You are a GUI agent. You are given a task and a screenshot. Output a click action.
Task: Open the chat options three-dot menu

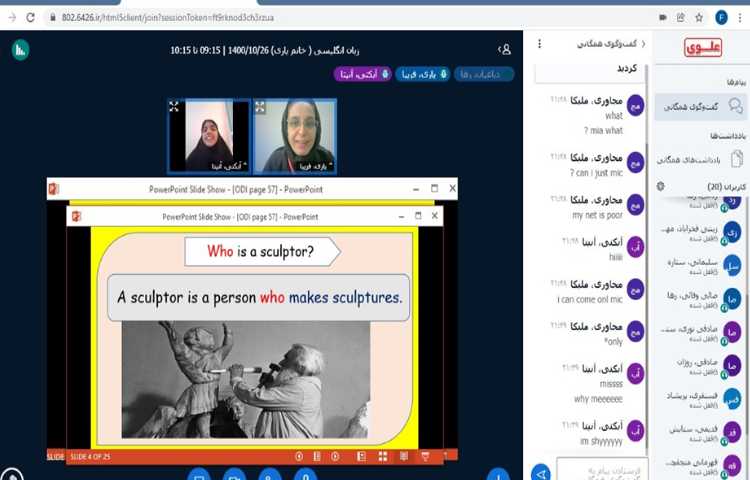540,44
